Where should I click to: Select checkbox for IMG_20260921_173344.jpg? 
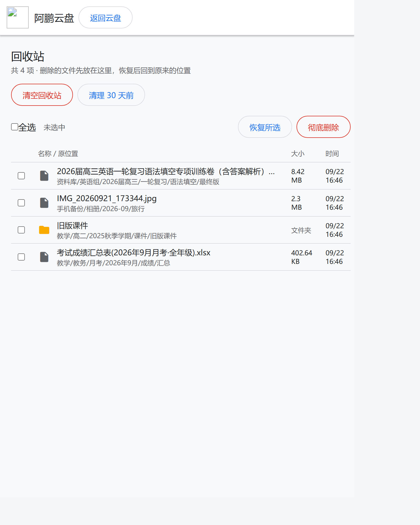21,203
